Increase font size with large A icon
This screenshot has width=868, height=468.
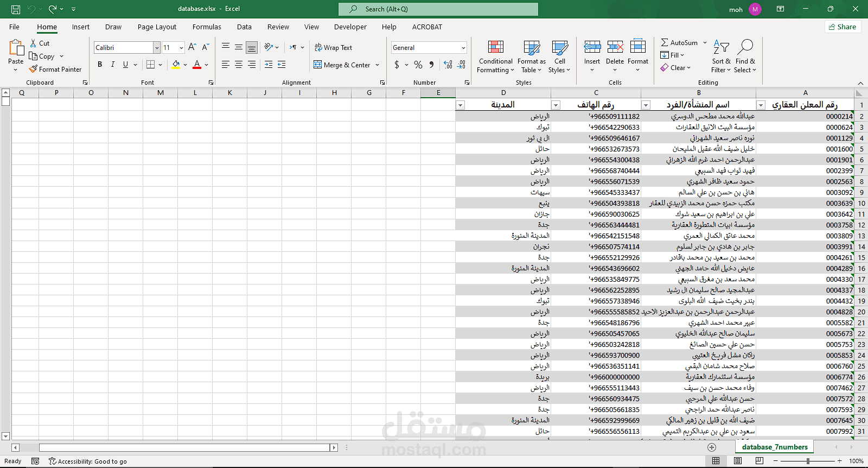coord(192,47)
